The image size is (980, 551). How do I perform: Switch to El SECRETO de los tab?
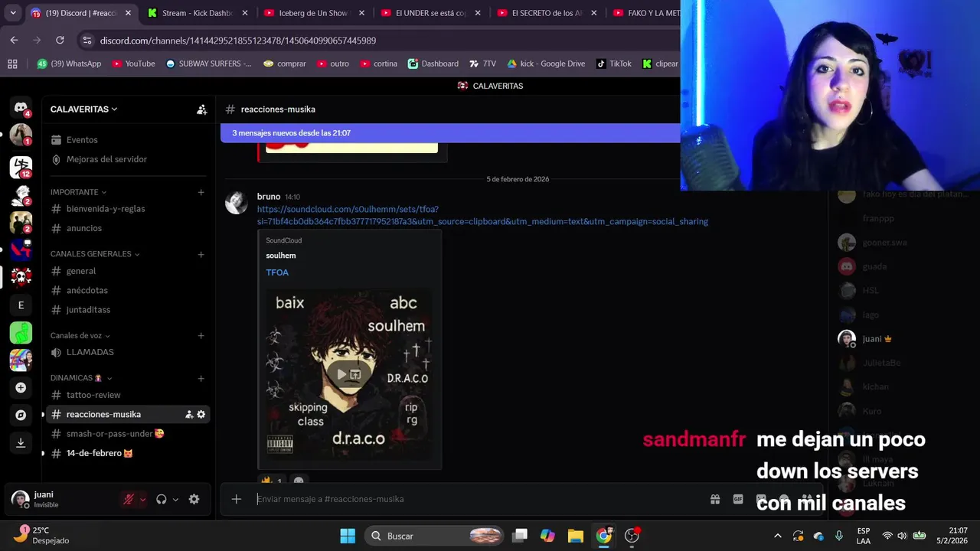[x=547, y=13]
